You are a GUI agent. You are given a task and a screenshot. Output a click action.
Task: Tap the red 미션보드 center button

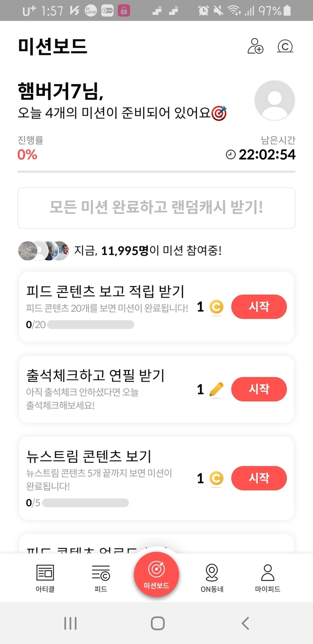(x=156, y=573)
